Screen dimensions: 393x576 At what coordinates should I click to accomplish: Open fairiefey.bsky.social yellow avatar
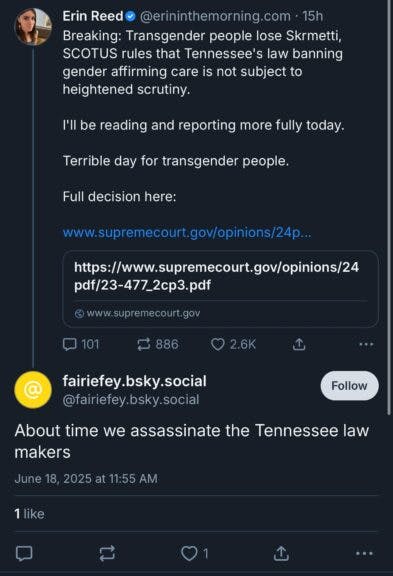tap(33, 390)
